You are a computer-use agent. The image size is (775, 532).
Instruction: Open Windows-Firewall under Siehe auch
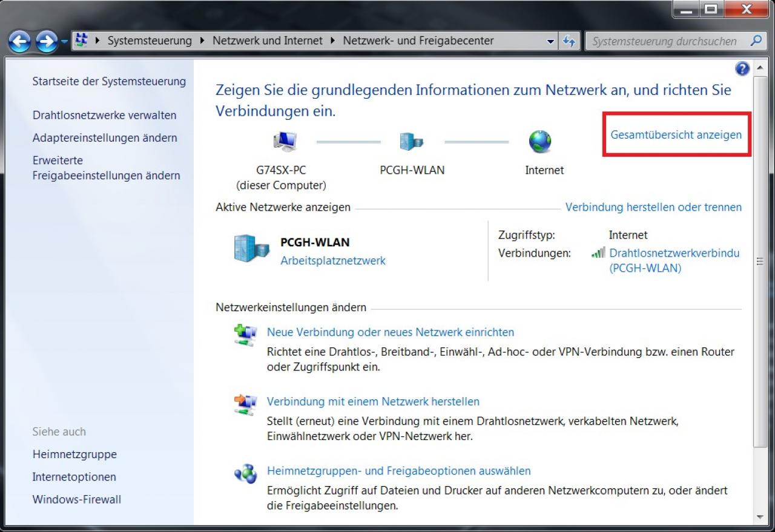[77, 499]
